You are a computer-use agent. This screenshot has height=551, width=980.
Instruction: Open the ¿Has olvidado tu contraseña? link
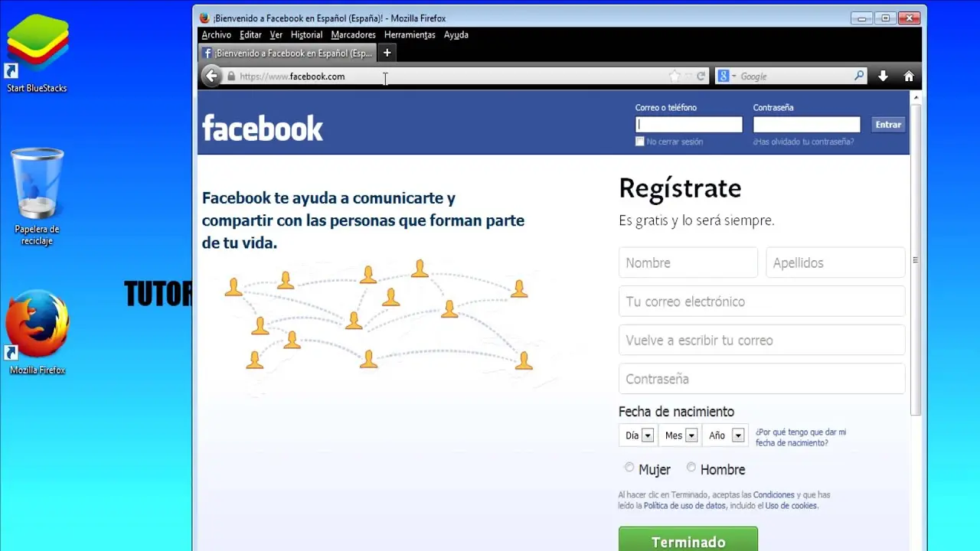[x=803, y=142]
